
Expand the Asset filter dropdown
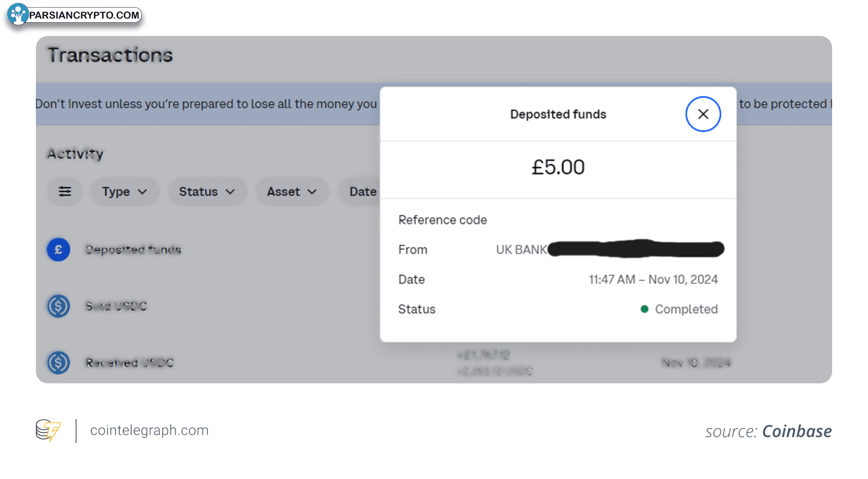coord(292,192)
